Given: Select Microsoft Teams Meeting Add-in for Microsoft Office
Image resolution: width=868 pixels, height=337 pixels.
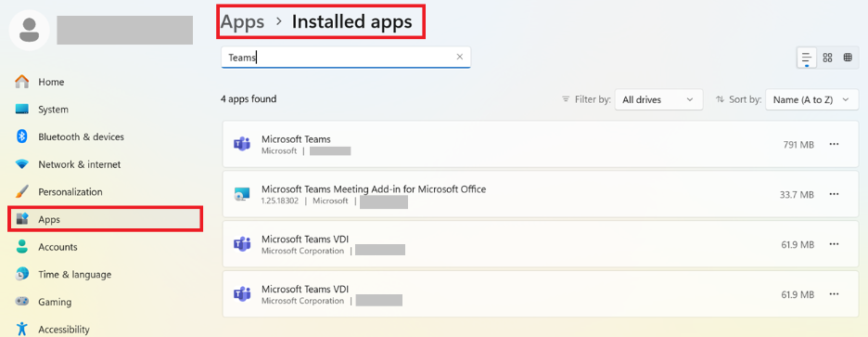Looking at the screenshot, I should pos(374,189).
